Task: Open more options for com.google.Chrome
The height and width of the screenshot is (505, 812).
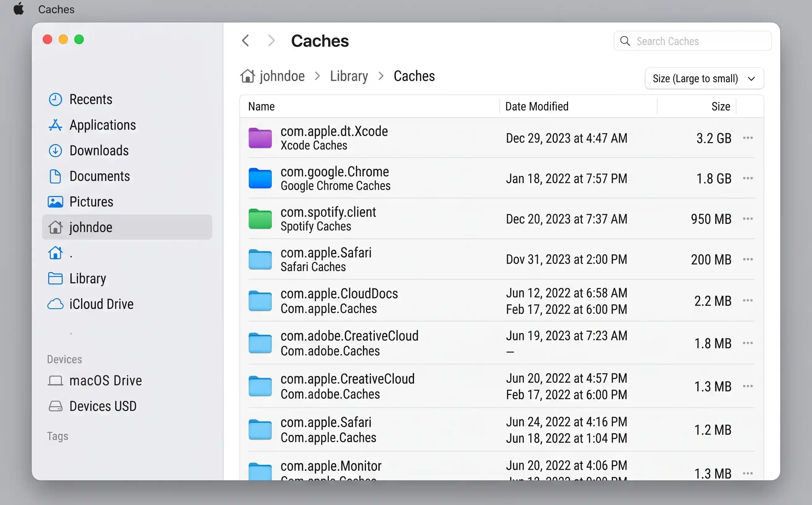Action: click(748, 178)
